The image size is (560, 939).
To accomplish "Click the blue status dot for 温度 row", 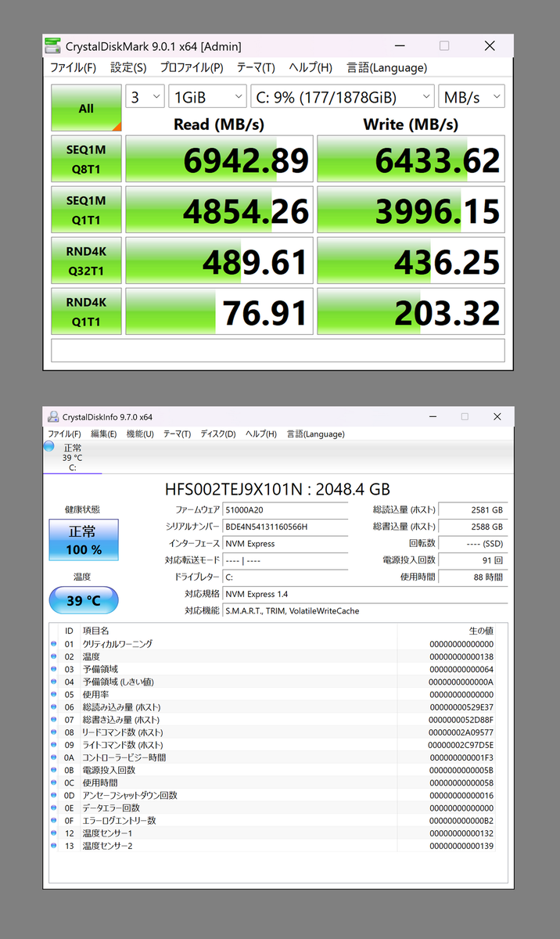I will pos(54,657).
